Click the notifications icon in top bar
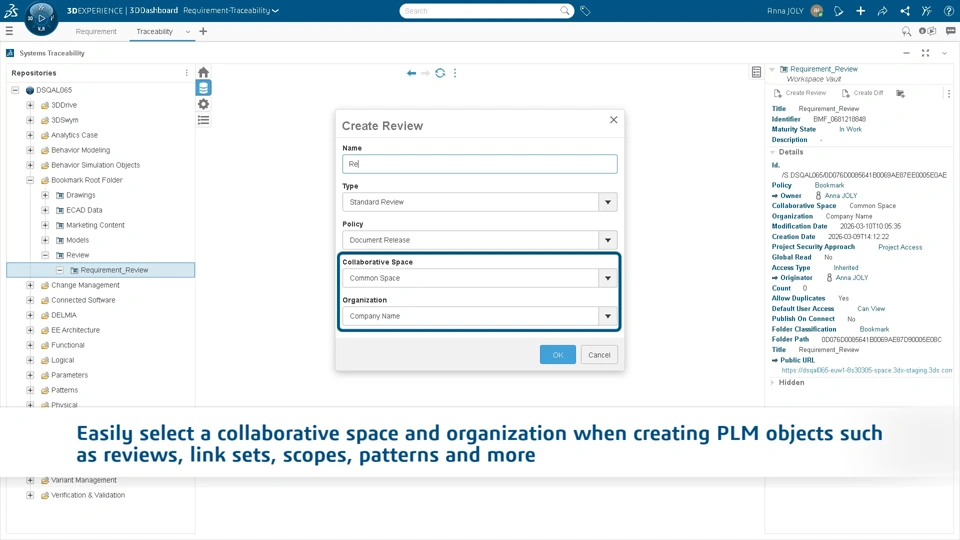Screen dimensions: 960x540 839,10
